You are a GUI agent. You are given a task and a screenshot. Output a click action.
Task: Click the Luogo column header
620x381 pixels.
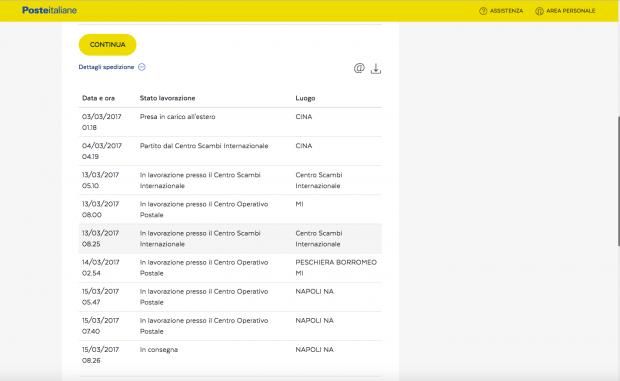pyautogui.click(x=305, y=98)
